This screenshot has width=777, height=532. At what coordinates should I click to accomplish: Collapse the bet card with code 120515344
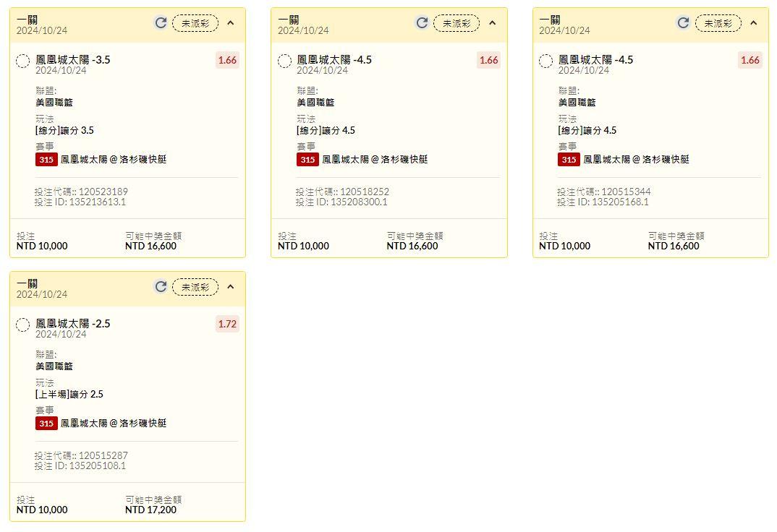754,22
